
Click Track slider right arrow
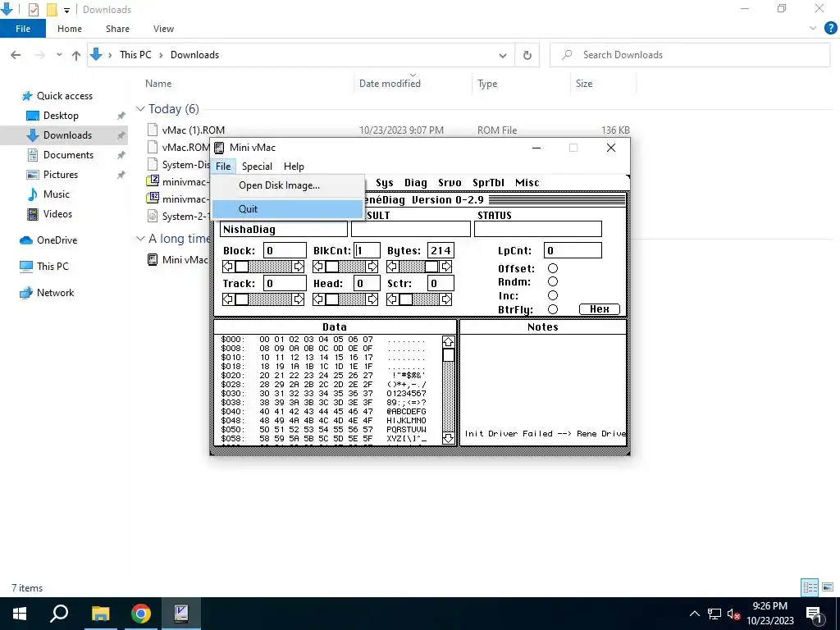pyautogui.click(x=299, y=299)
